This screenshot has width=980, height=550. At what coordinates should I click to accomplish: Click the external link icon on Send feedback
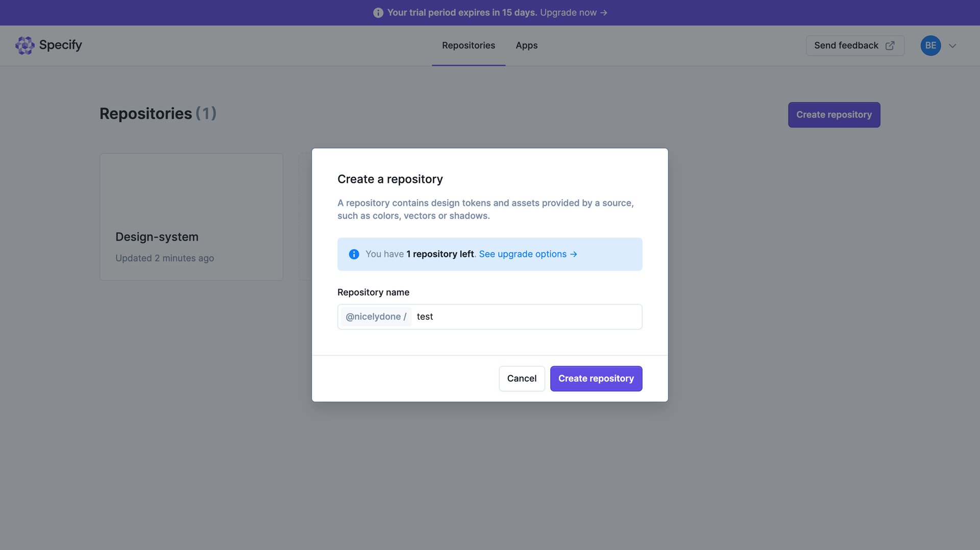click(x=890, y=45)
